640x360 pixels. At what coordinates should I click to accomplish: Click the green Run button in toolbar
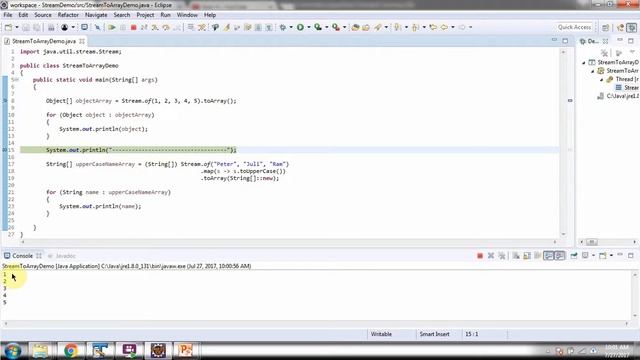pos(300,27)
